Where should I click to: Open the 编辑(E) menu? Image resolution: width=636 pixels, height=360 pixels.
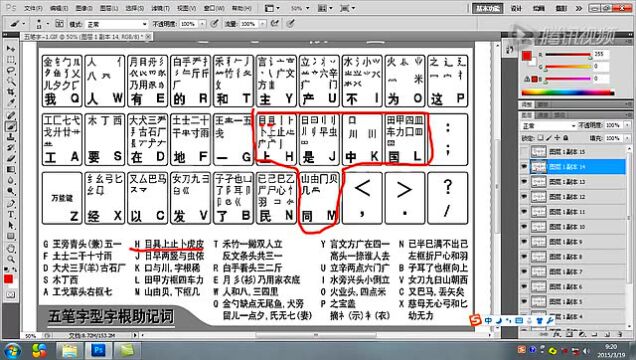[59, 8]
